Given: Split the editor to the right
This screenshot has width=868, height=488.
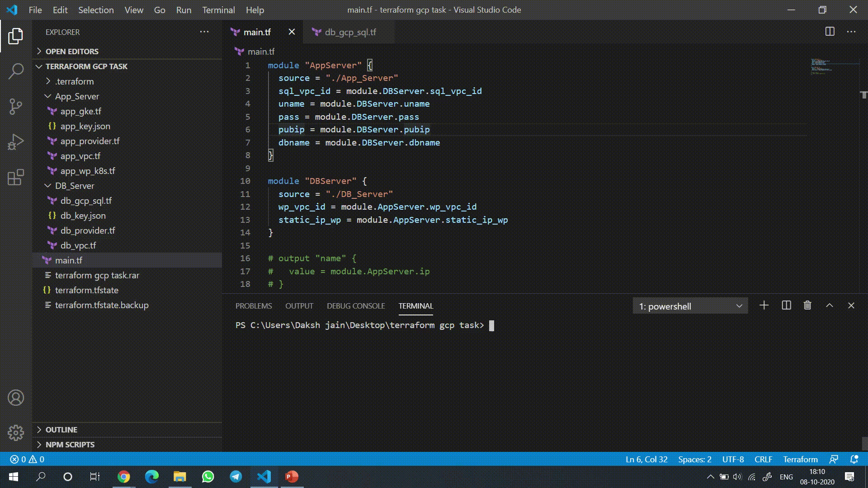Looking at the screenshot, I should click(x=830, y=32).
